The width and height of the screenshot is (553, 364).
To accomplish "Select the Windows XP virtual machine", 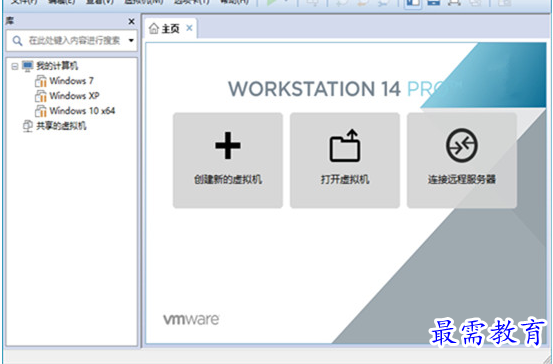I will [74, 96].
